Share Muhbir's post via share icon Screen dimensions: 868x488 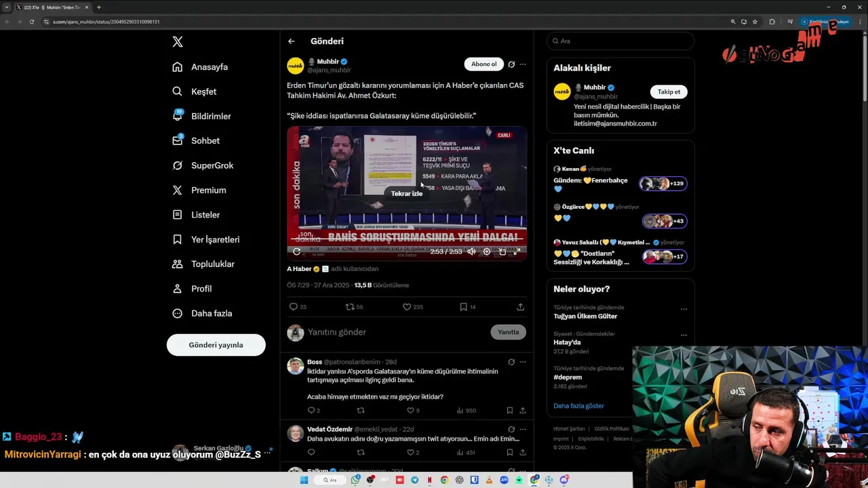pos(520,307)
